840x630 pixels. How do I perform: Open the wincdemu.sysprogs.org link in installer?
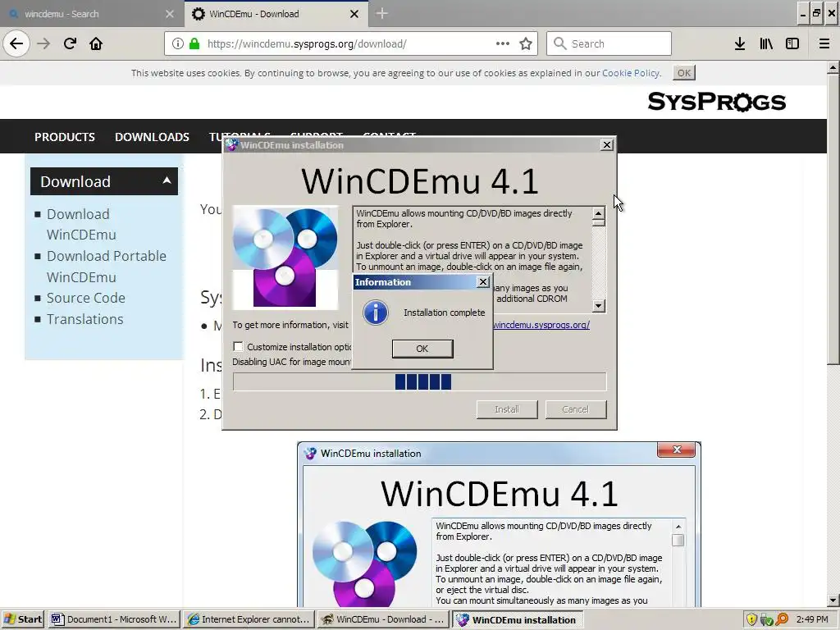point(541,325)
